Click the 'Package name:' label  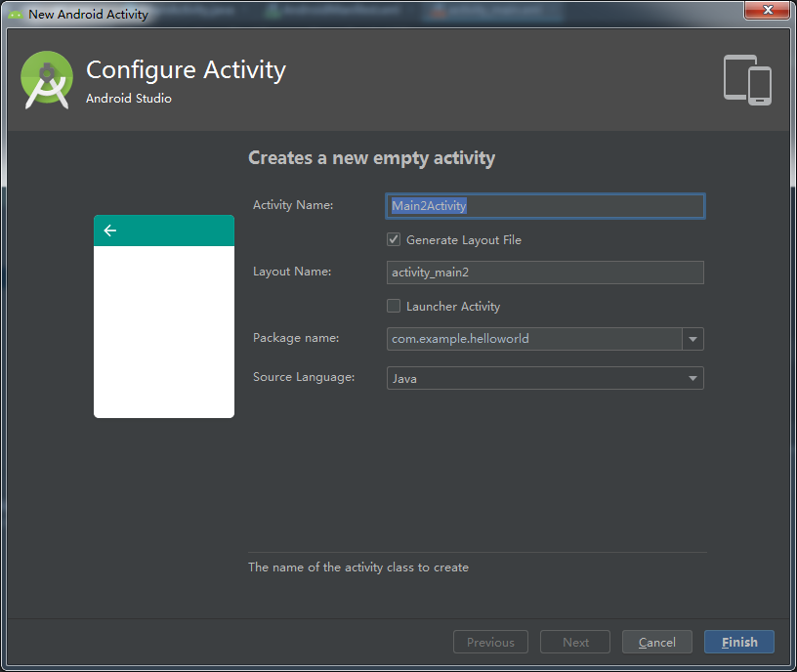[x=296, y=338]
